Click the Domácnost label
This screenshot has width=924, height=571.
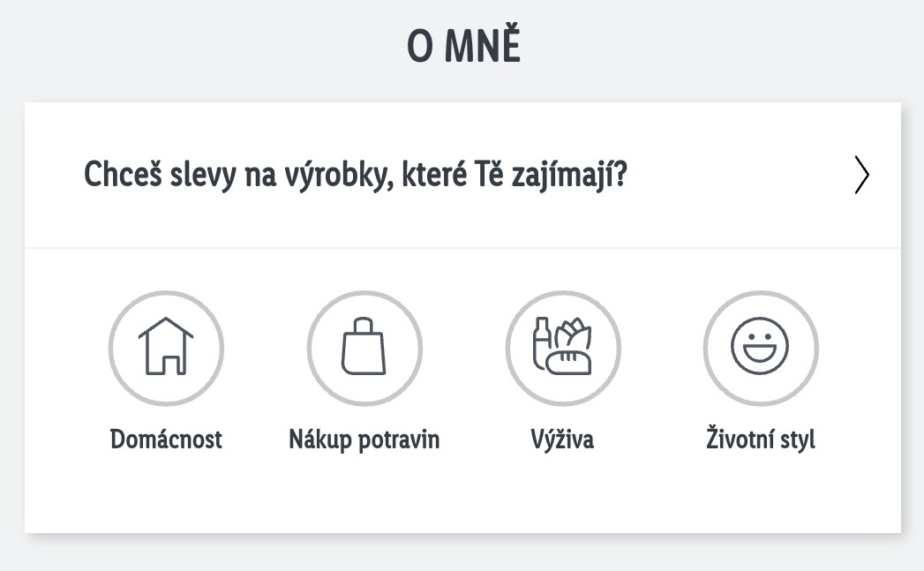(166, 440)
